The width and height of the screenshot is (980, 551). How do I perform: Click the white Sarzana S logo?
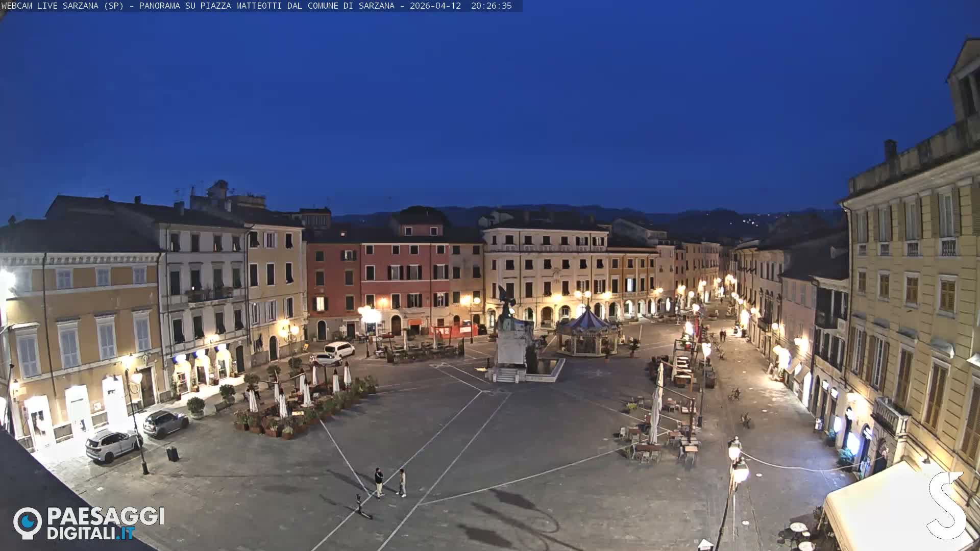946,505
